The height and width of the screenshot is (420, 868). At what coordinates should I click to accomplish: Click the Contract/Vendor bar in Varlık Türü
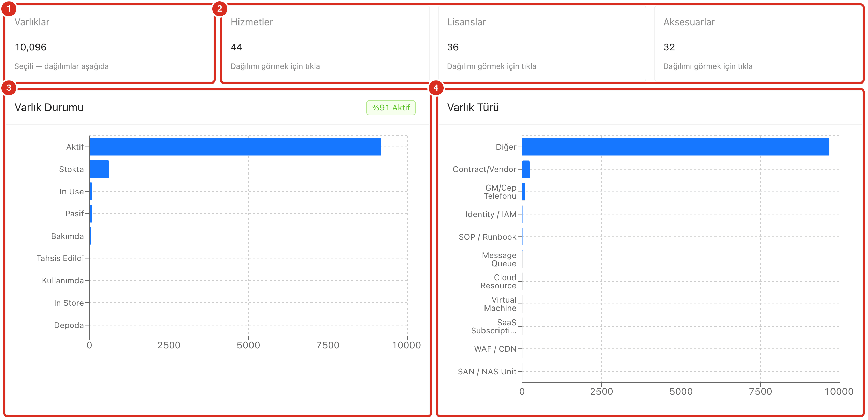click(526, 169)
